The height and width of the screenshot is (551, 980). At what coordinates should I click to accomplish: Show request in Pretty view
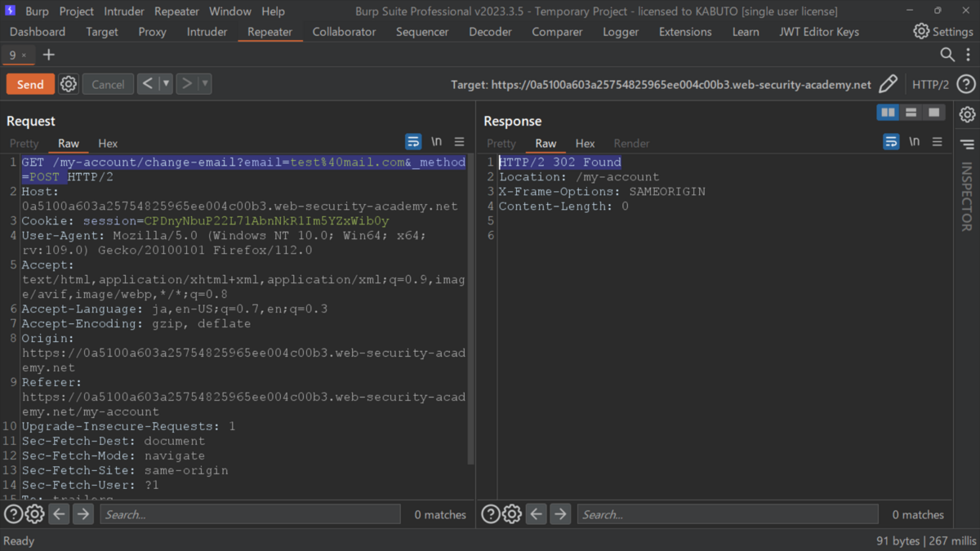24,143
